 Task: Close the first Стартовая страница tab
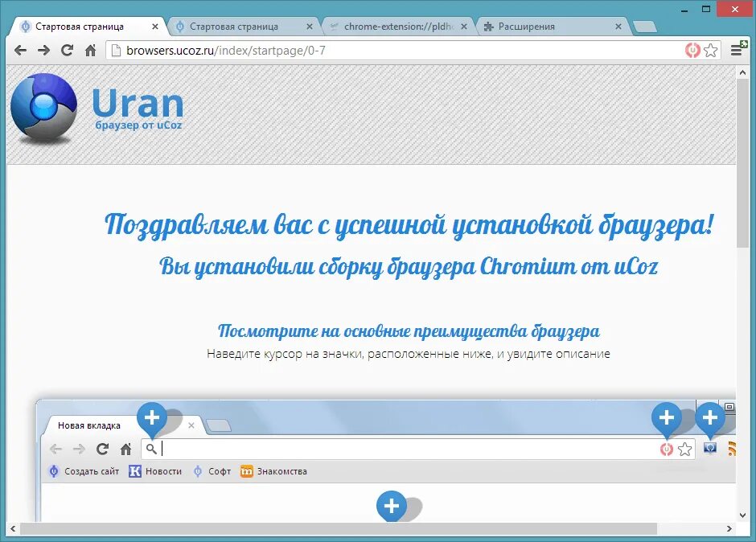(x=154, y=27)
